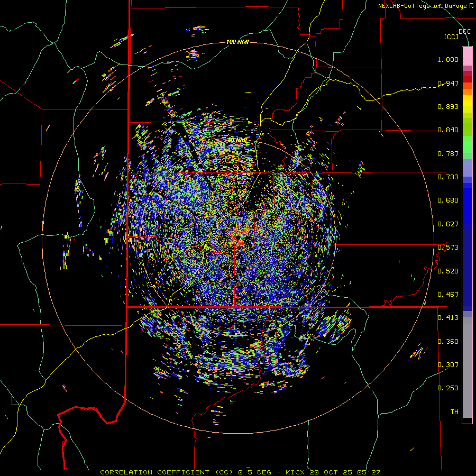This screenshot has width=476, height=476.
Task: Click the 0.467 legend value
Action: (448, 295)
